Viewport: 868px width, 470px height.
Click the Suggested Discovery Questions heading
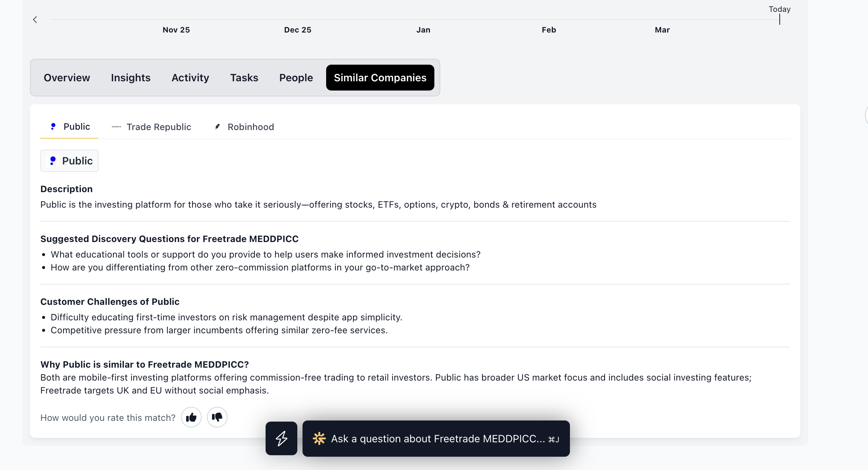tap(170, 239)
